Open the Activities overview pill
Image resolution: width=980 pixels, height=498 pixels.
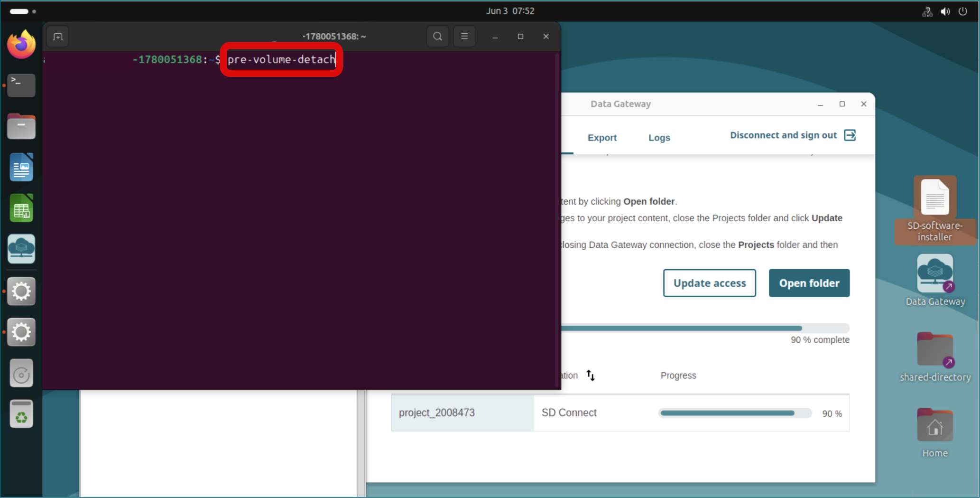[19, 11]
